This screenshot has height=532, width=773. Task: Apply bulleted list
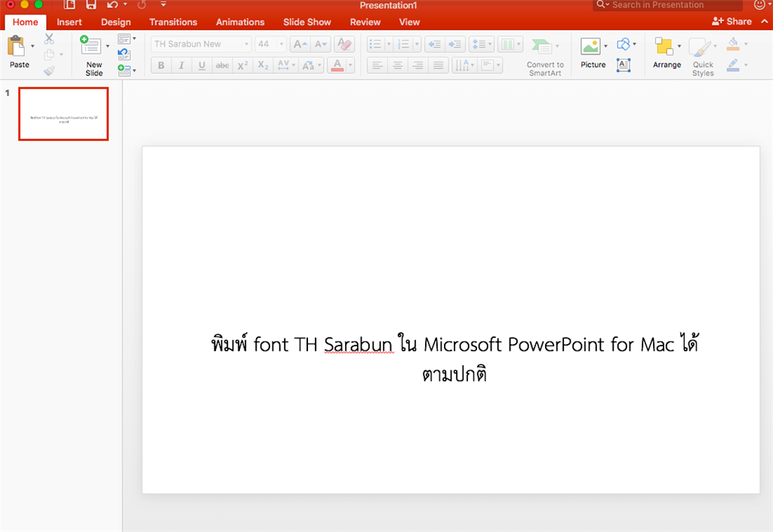(x=376, y=45)
